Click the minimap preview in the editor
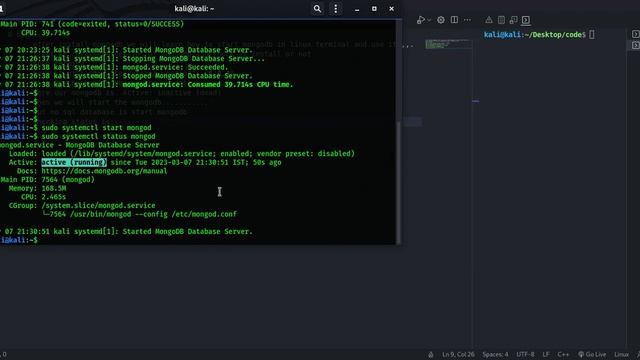The width and height of the screenshot is (640, 360). point(449,44)
